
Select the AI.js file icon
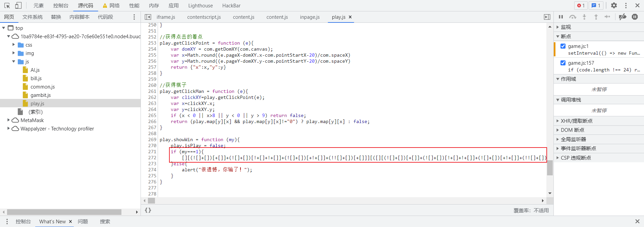tap(25, 70)
